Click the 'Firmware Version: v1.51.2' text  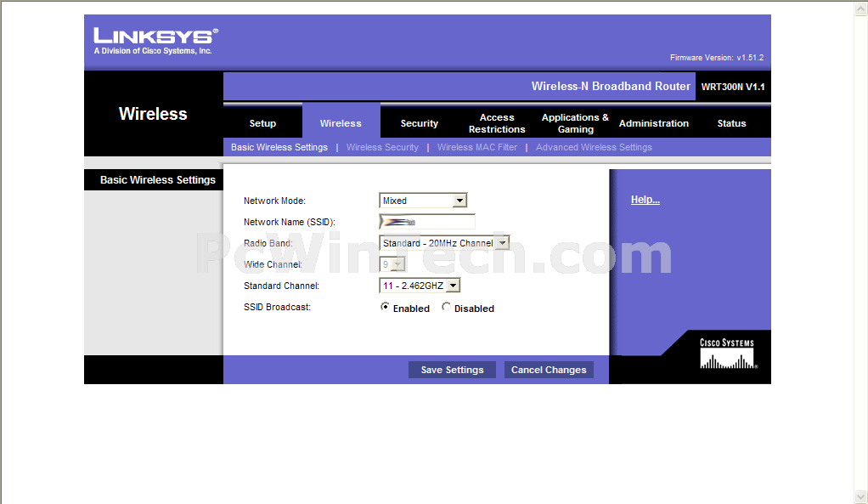717,58
